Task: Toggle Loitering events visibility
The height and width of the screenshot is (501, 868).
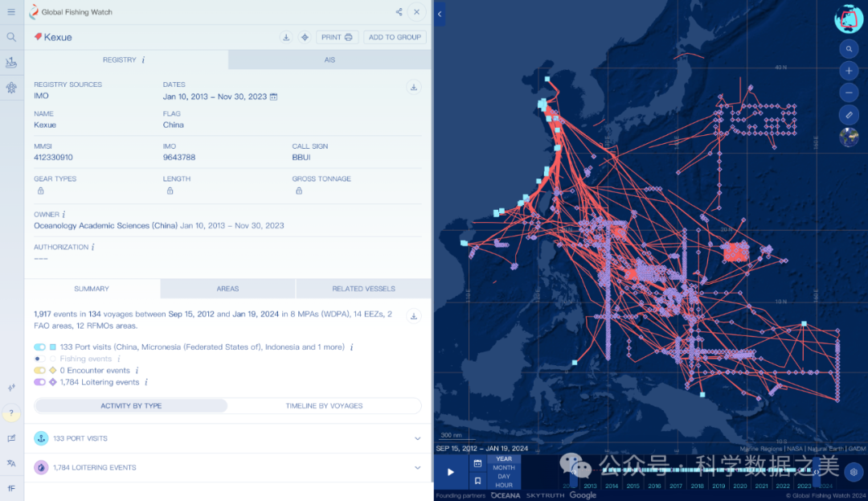Action: pos(39,382)
